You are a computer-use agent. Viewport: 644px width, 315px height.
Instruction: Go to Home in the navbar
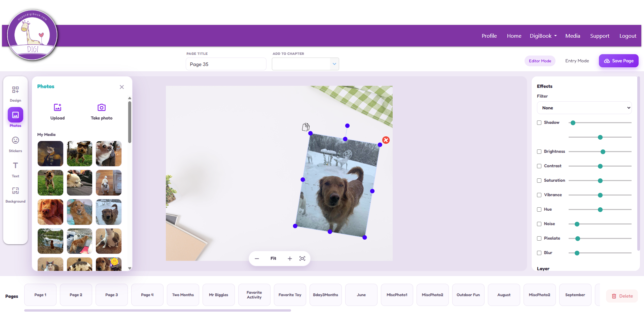point(514,36)
